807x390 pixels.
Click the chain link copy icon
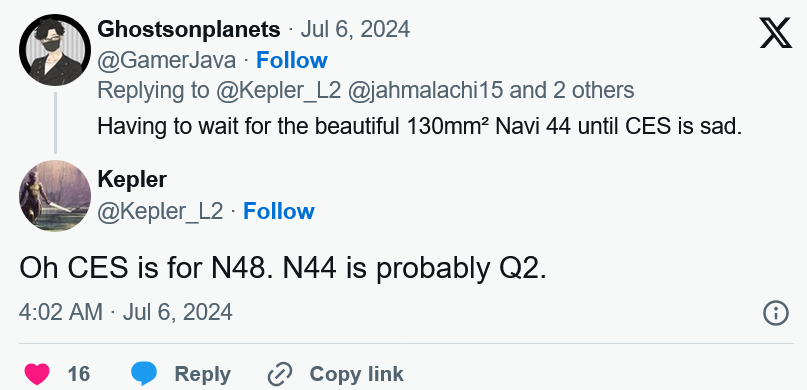[x=280, y=374]
